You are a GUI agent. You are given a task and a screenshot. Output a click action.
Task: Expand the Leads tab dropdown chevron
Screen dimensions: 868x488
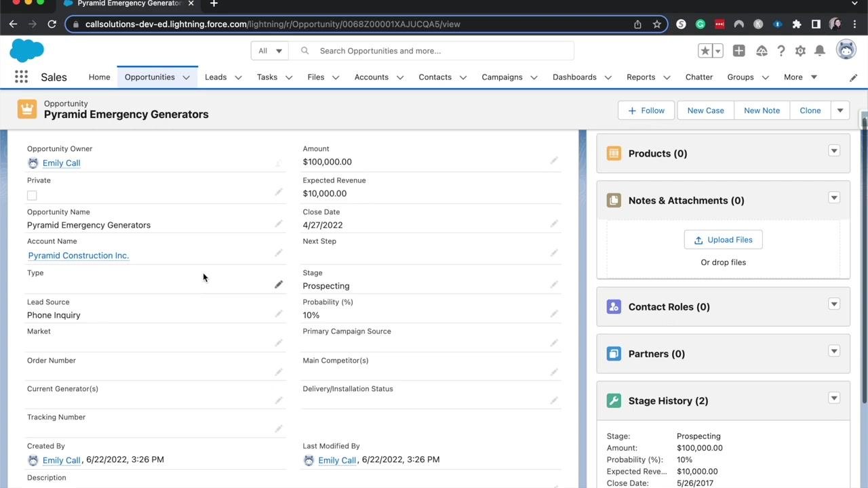pos(238,77)
